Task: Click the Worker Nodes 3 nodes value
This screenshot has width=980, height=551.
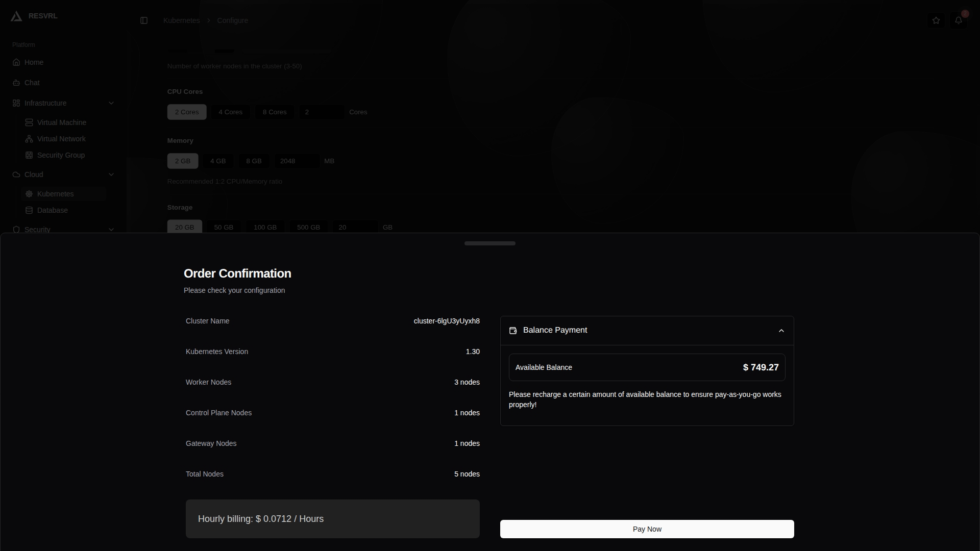Action: [x=467, y=382]
